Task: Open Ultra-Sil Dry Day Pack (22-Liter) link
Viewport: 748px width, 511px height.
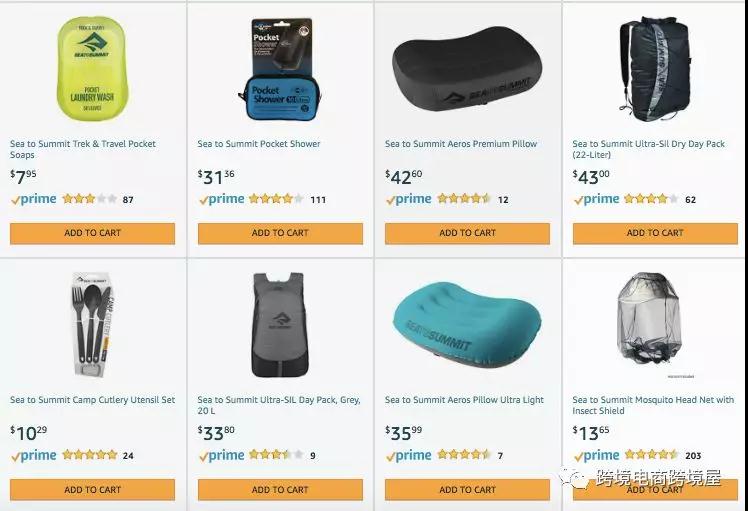Action: click(x=648, y=149)
